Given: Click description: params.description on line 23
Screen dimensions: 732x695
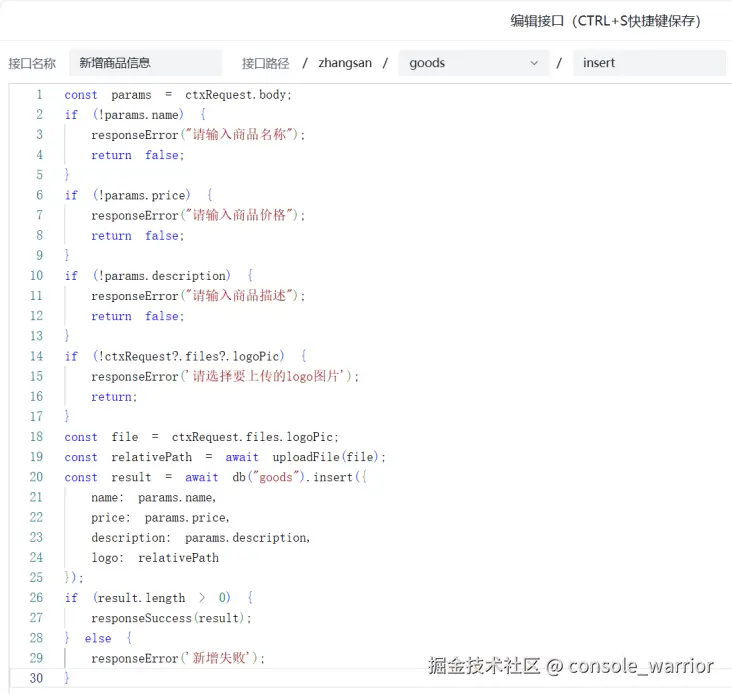Looking at the screenshot, I should point(201,538).
